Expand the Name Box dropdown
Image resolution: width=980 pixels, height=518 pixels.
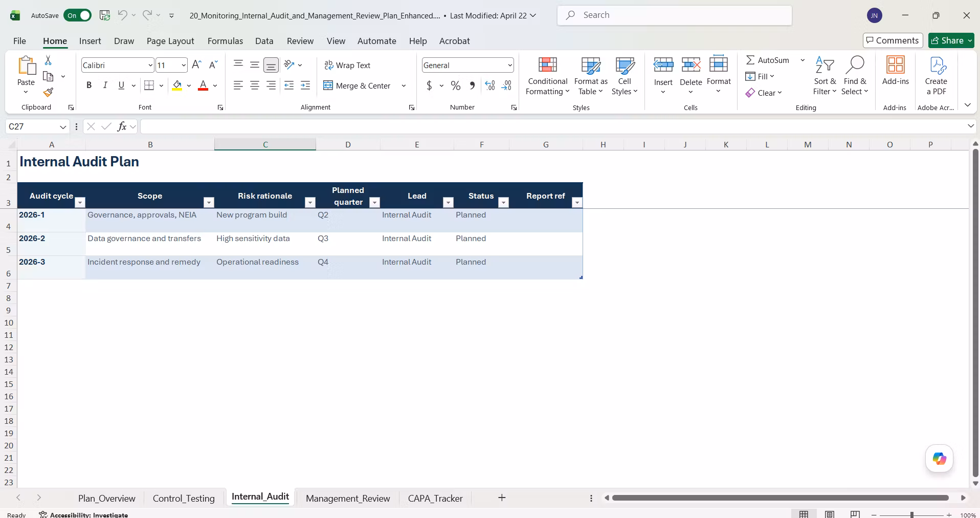tap(63, 126)
